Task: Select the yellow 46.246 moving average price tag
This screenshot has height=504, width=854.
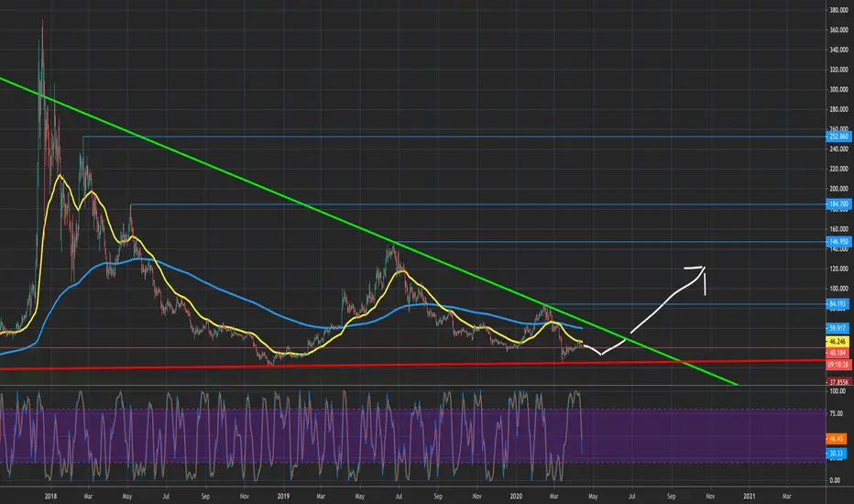Action: pos(838,342)
